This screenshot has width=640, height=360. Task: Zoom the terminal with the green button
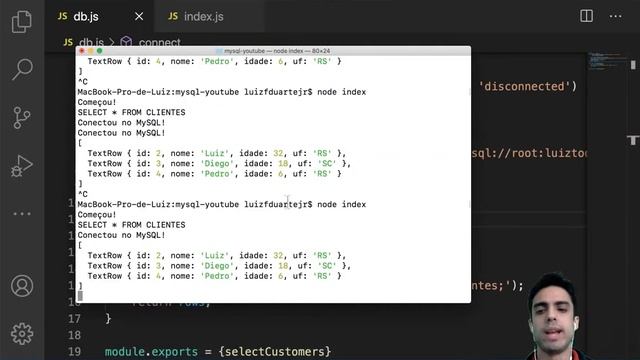100,51
